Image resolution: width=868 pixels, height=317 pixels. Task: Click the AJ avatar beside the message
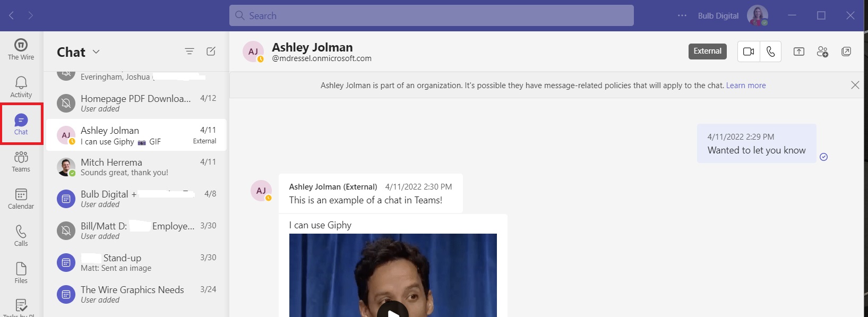[x=261, y=191]
